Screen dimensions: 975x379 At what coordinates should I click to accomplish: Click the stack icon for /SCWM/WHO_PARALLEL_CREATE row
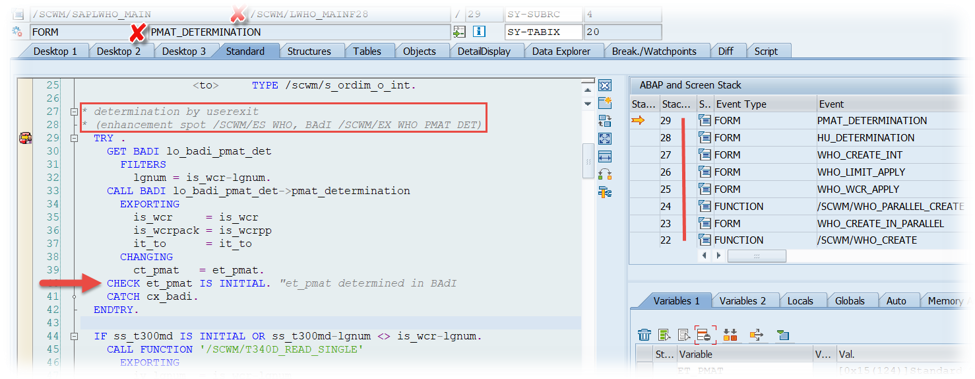[705, 206]
